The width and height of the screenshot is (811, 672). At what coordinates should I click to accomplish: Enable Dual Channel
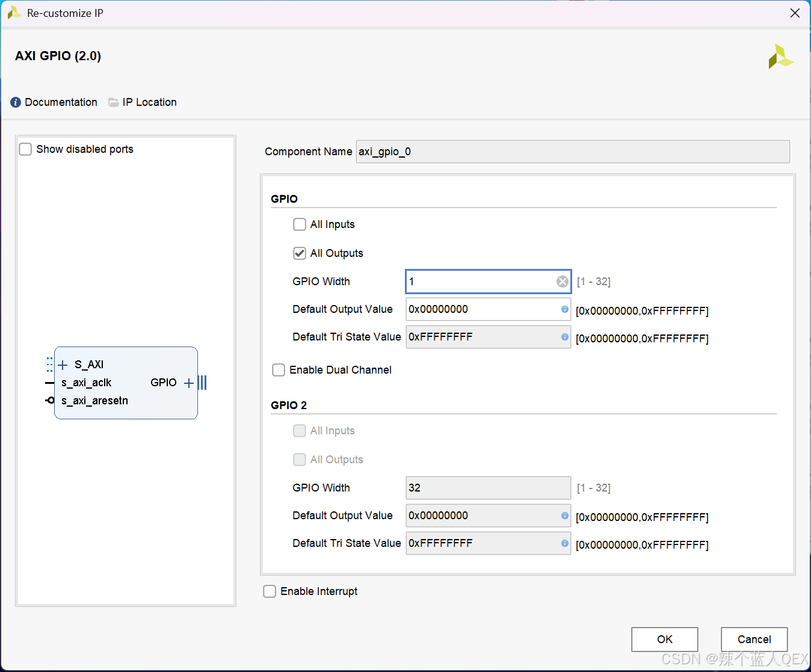tap(278, 369)
